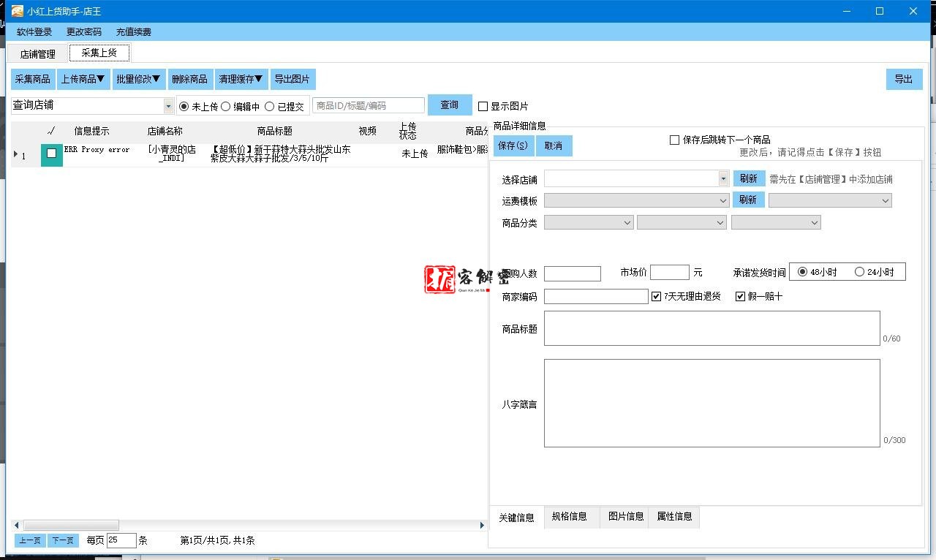Viewport: 936px width, 560px height.
Task: Focus the 商品ID/标题/编码 search field
Action: click(369, 105)
